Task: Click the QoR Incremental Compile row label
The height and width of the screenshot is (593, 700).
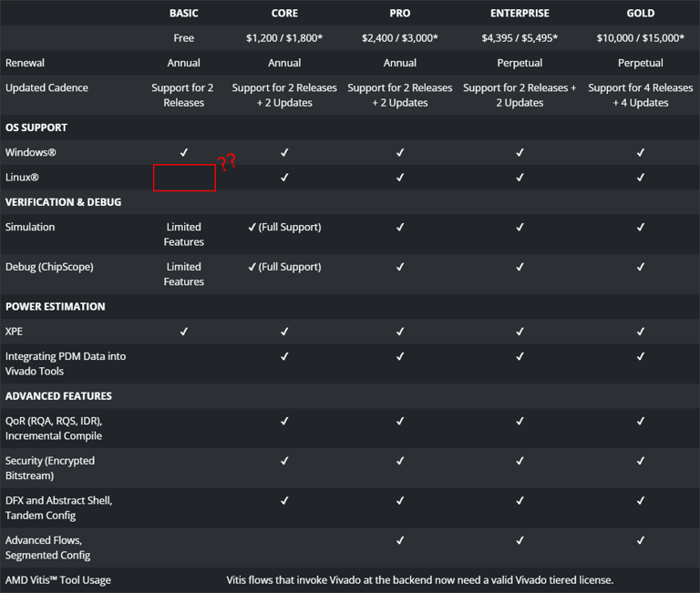Action: tap(54, 428)
